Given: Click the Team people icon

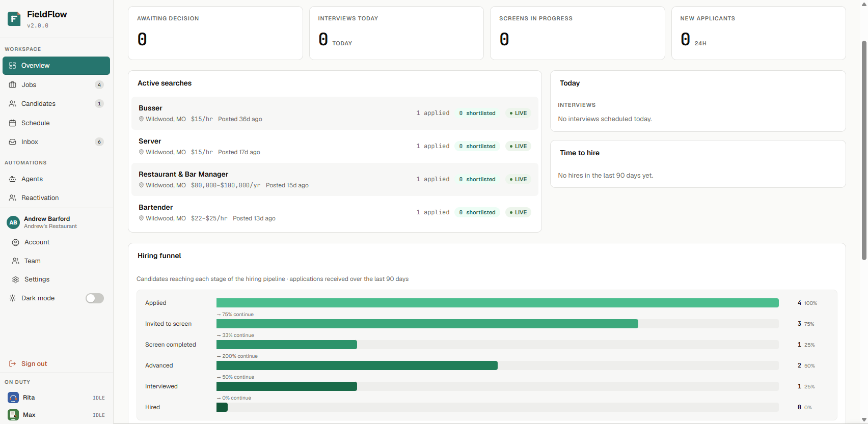Looking at the screenshot, I should tap(16, 261).
